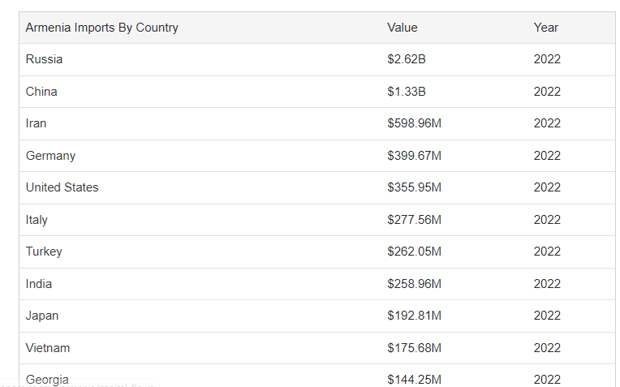Select the $598.96M value for Iran
620x387 pixels.
[414, 123]
